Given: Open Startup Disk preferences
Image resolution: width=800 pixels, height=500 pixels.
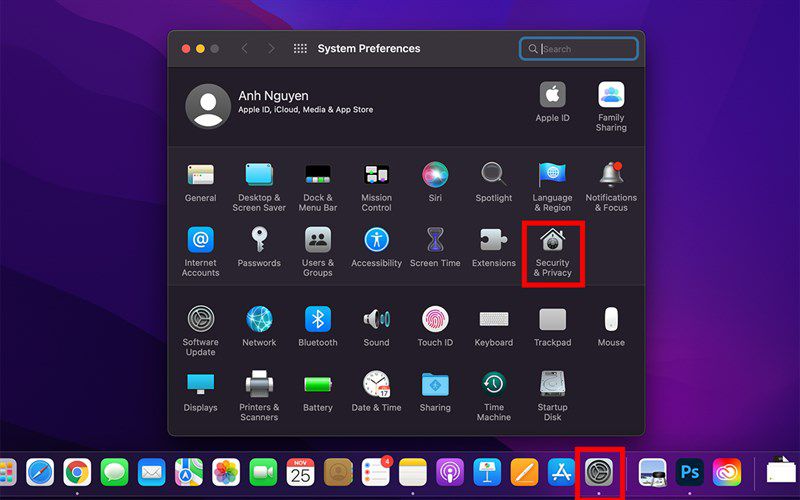Looking at the screenshot, I should click(553, 396).
